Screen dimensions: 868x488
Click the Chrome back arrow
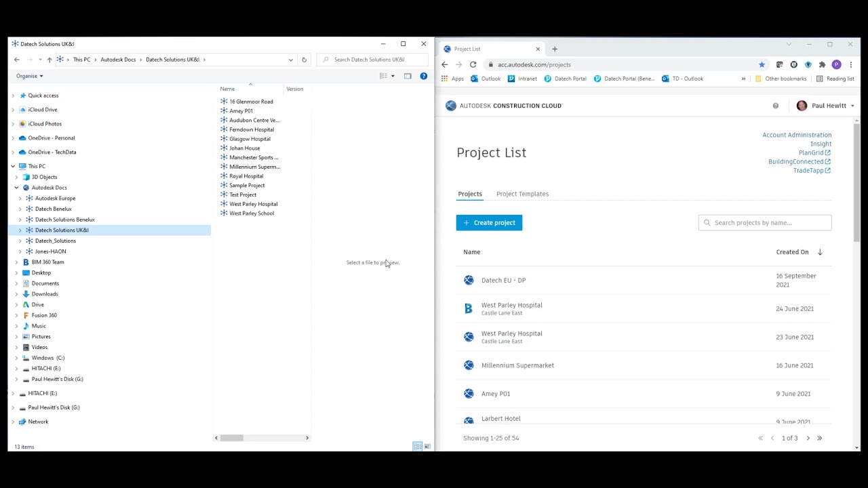445,64
